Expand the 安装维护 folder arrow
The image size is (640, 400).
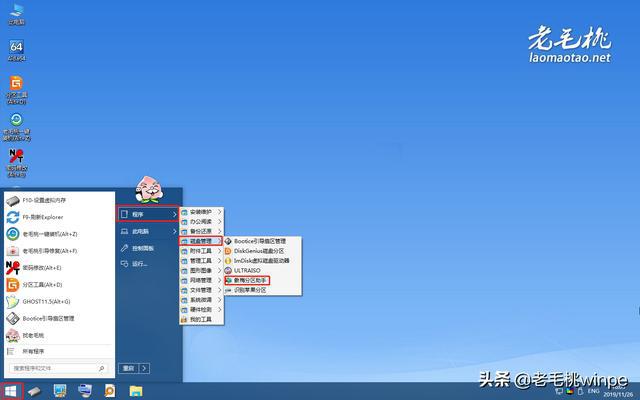tap(220, 212)
